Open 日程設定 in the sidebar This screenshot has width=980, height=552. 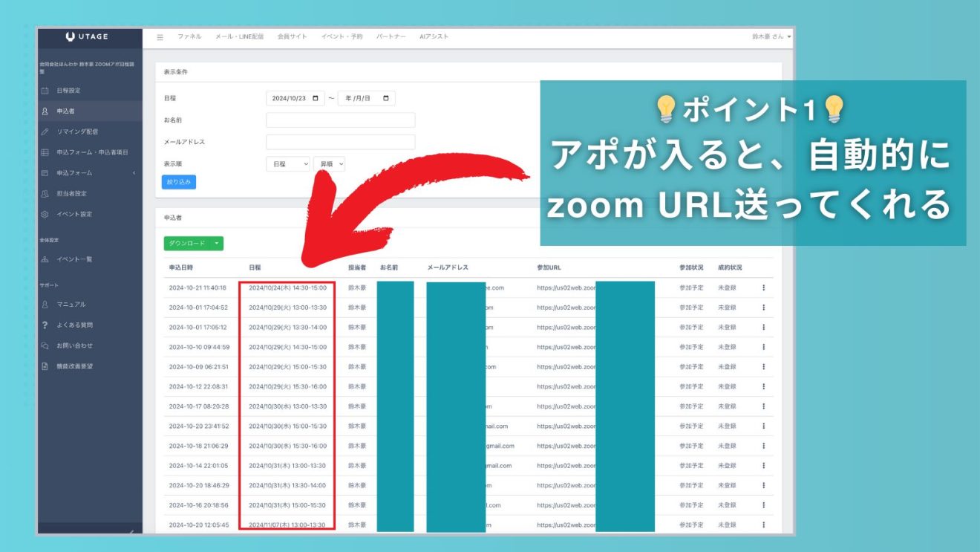(x=68, y=91)
